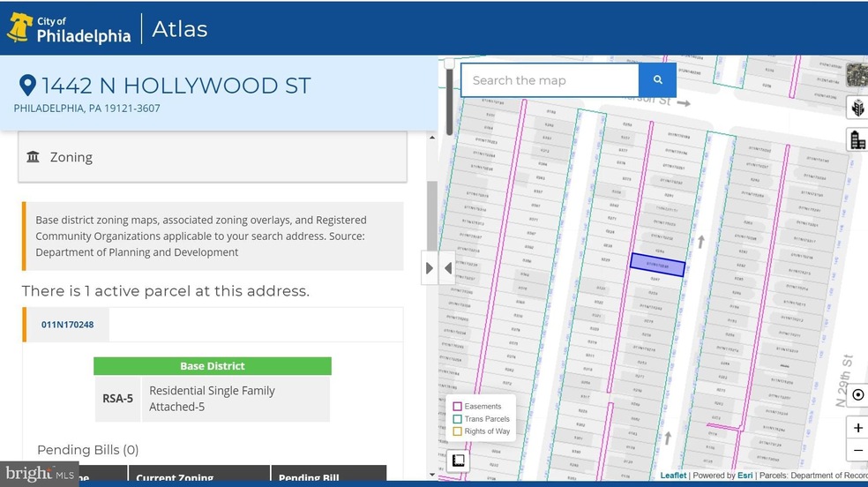
Task: Select parcel tab 011N170248
Action: tap(67, 325)
